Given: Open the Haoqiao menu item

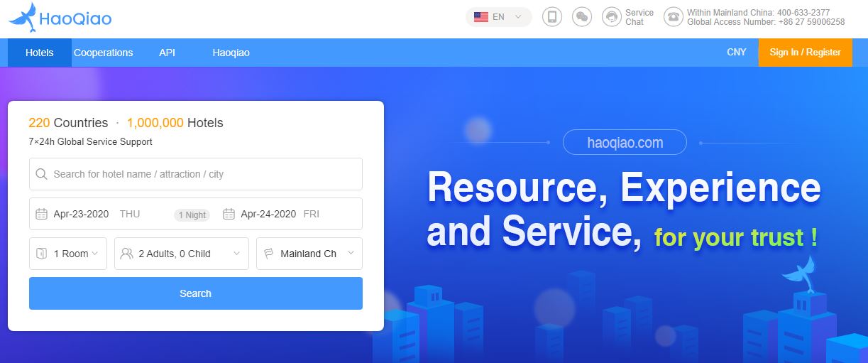Looking at the screenshot, I should [231, 53].
